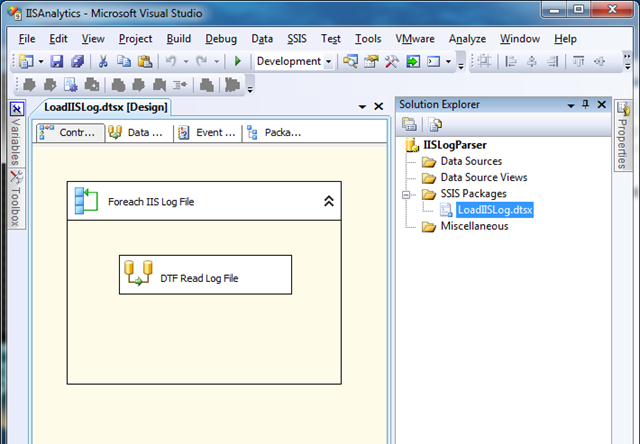640x444 pixels.
Task: Open the Development configuration dropdown
Action: coord(328,62)
